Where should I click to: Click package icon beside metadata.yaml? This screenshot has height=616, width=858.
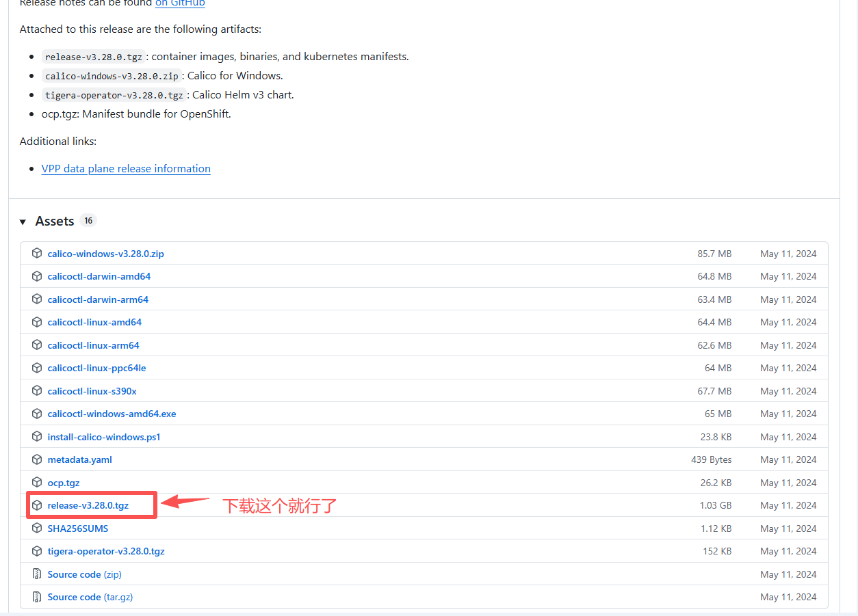click(37, 459)
